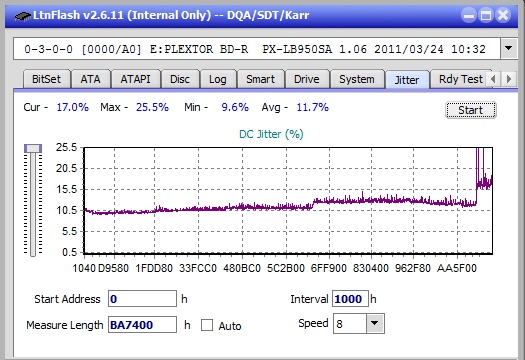525x360 pixels.
Task: Select the Jitter tab
Action: [x=407, y=80]
